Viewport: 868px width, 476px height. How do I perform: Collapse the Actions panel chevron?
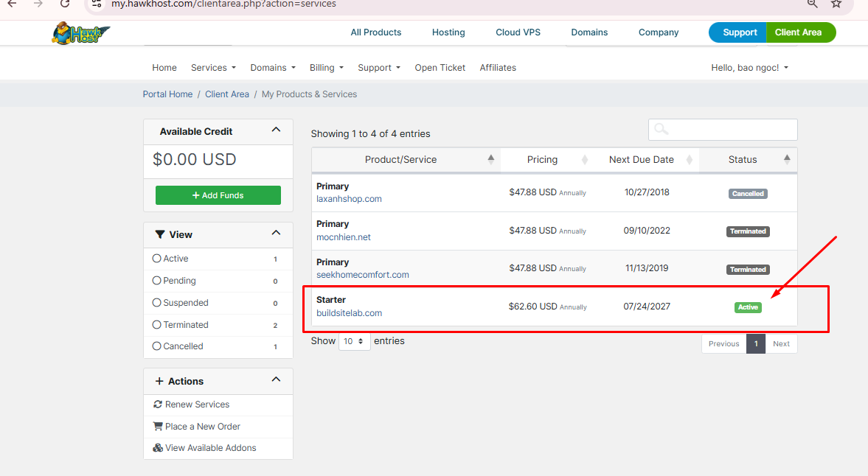coord(276,379)
